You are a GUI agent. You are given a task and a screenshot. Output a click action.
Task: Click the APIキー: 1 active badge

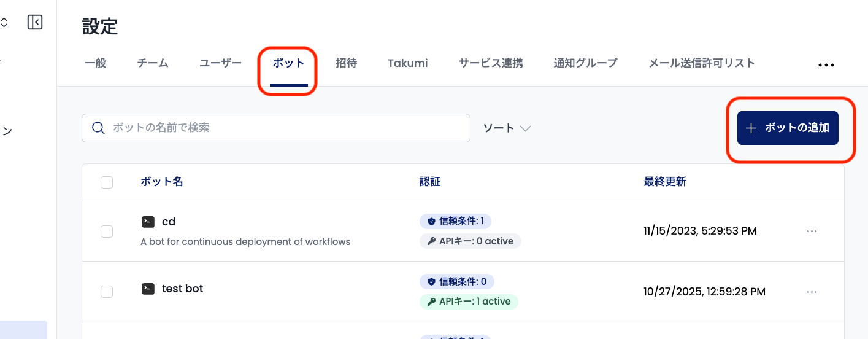(469, 302)
